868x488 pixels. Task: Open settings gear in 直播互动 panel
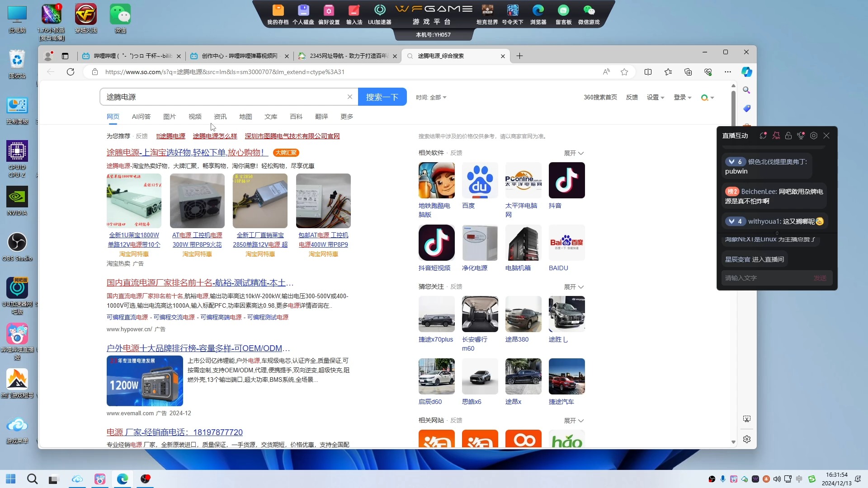pos(814,136)
